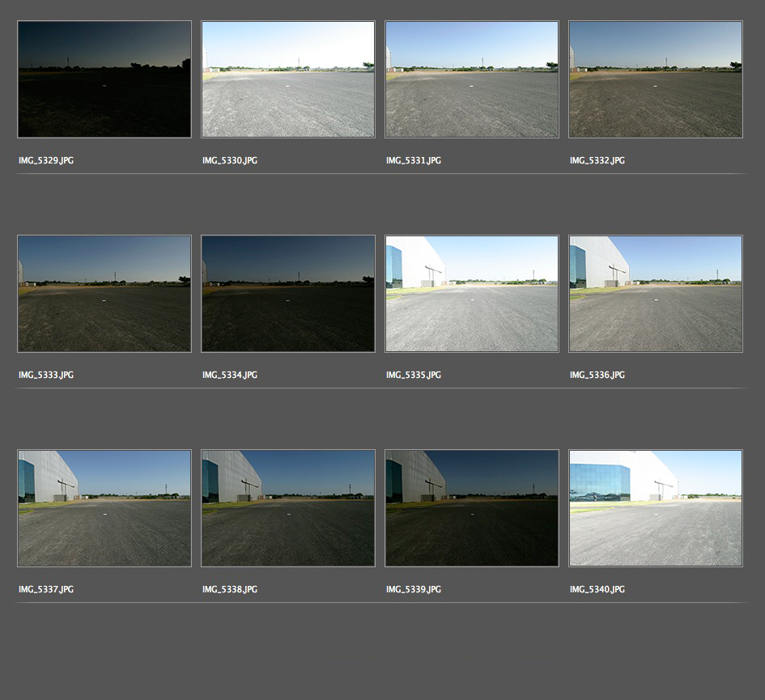
Task: Choose the IMG_5333.JPG thumbnail
Action: [104, 294]
